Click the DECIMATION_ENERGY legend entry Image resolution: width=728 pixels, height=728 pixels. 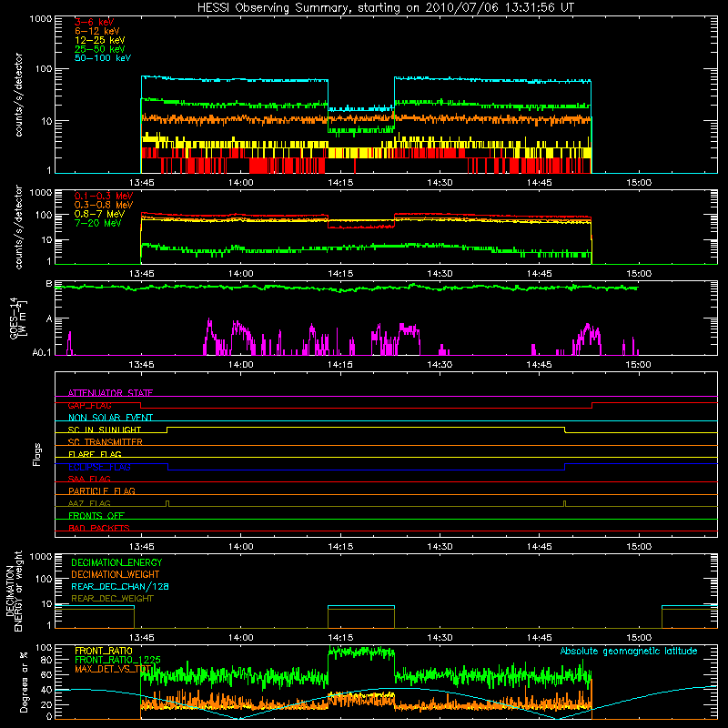click(x=116, y=562)
